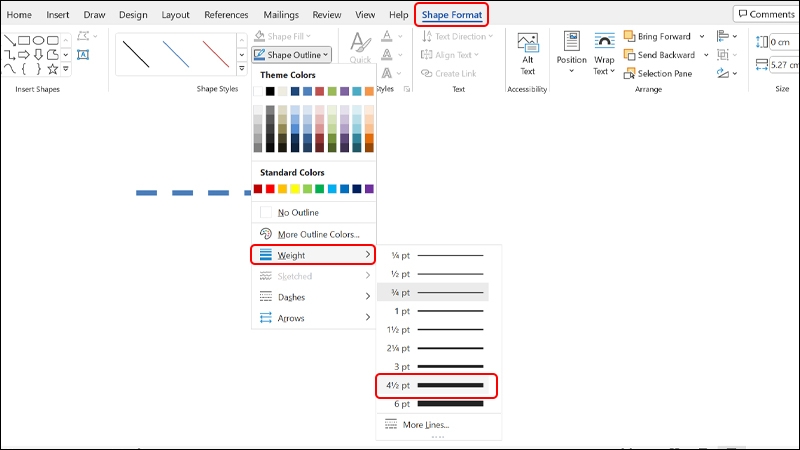Open the References ribbon tab
Viewport: 800px width, 450px height.
(226, 15)
